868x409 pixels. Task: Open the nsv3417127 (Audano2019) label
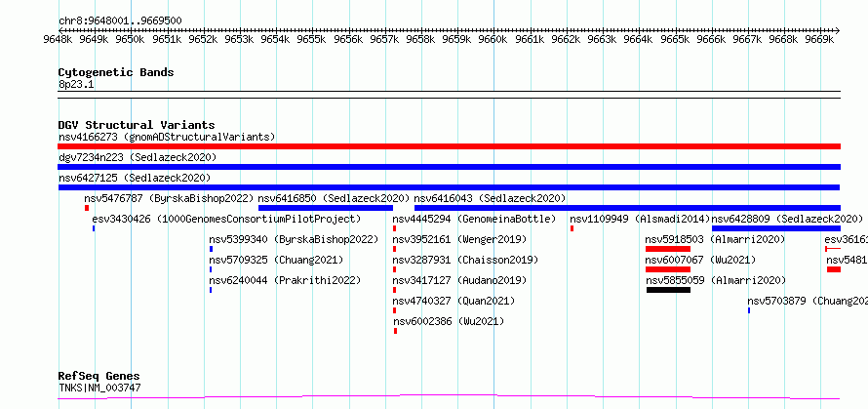click(459, 280)
